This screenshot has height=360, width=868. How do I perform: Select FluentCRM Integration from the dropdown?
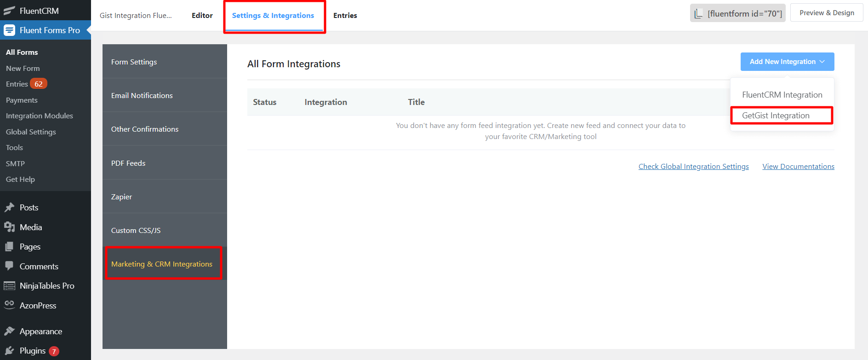(782, 95)
